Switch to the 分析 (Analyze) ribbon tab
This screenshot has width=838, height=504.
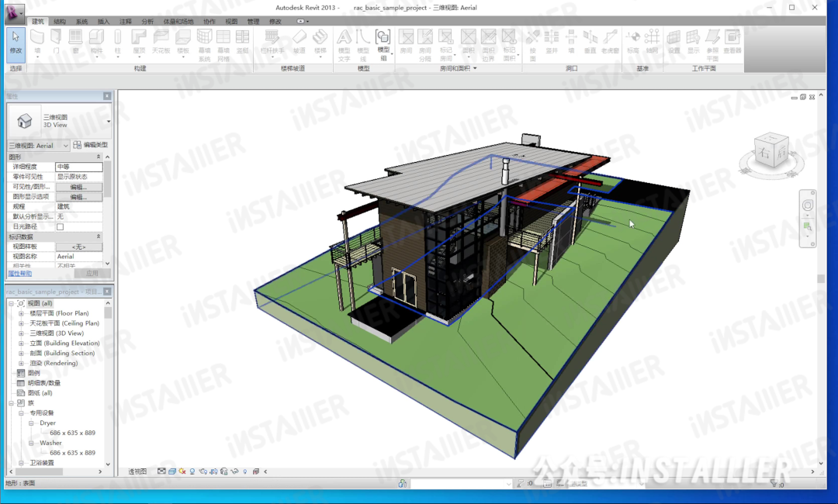(x=147, y=22)
